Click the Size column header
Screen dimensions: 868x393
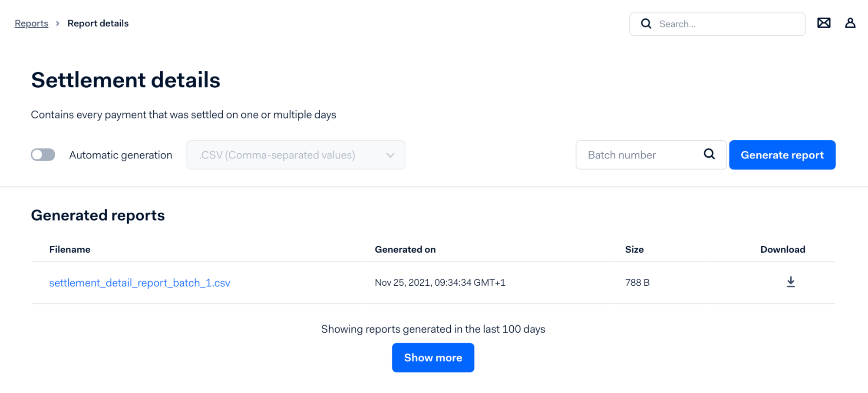click(634, 249)
